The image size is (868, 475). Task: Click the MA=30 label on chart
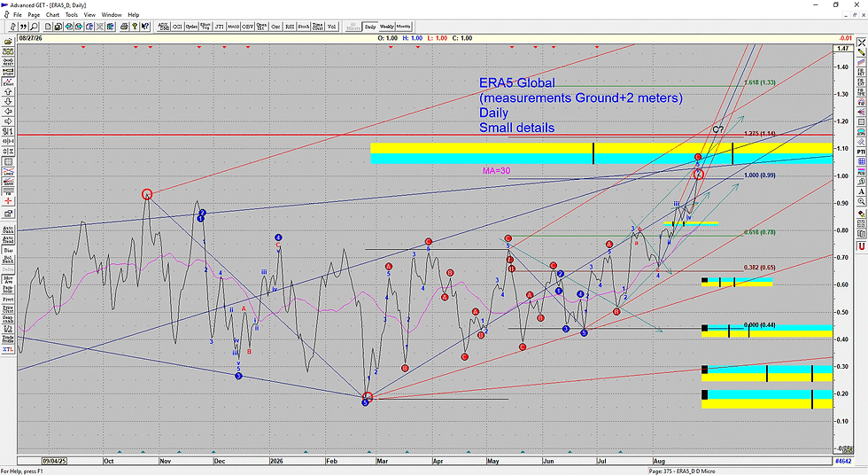click(x=497, y=170)
